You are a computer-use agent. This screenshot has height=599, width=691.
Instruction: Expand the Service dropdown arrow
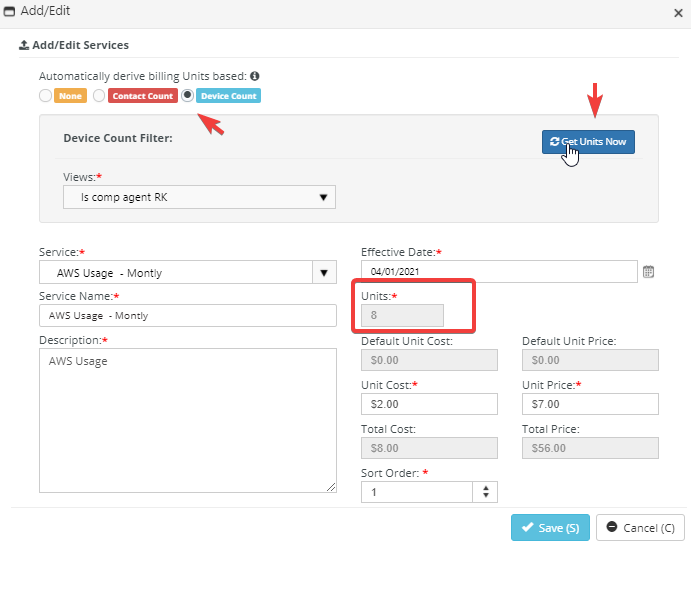click(x=324, y=272)
